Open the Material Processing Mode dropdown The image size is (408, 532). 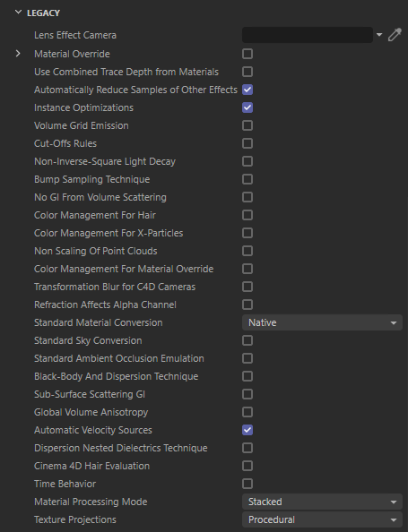(322, 502)
